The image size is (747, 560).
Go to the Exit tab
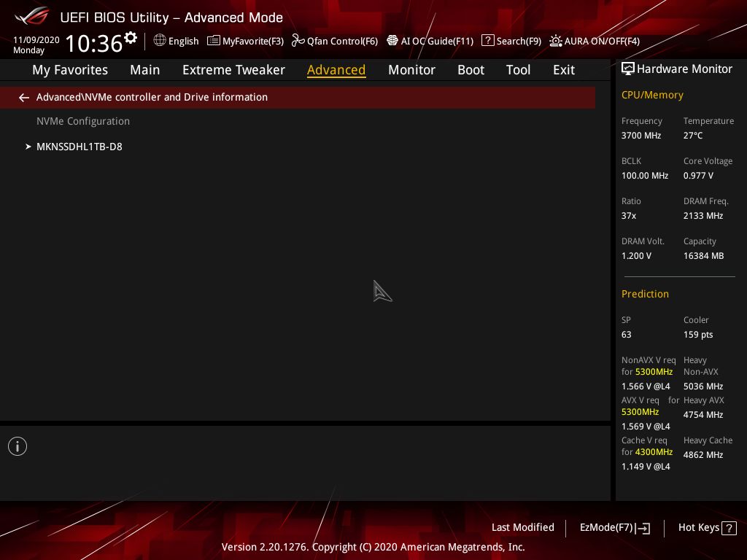[x=564, y=70]
